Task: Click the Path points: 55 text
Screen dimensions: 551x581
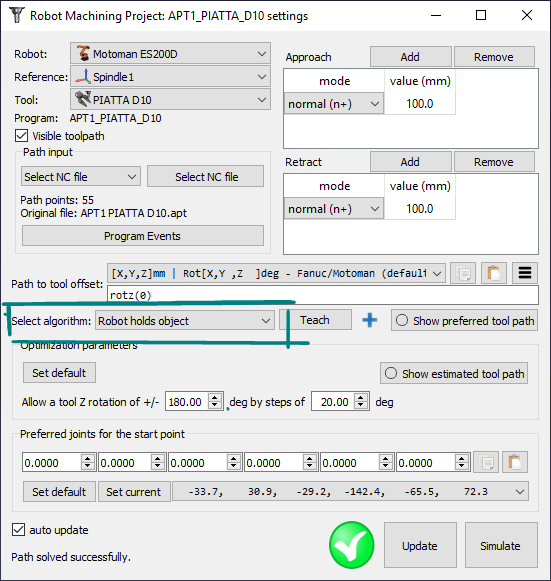Action: (x=57, y=200)
